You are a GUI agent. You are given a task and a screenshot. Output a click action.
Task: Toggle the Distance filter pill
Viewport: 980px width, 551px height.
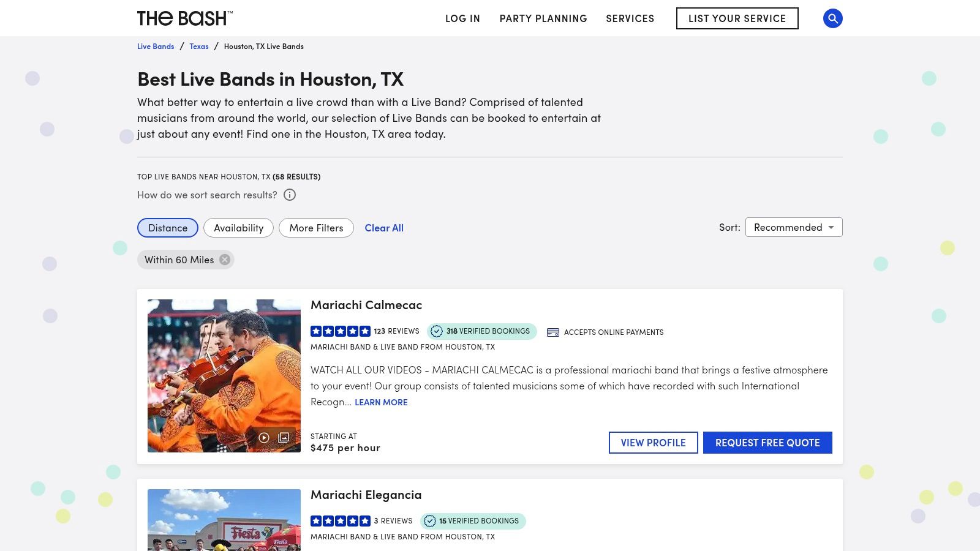tap(168, 228)
